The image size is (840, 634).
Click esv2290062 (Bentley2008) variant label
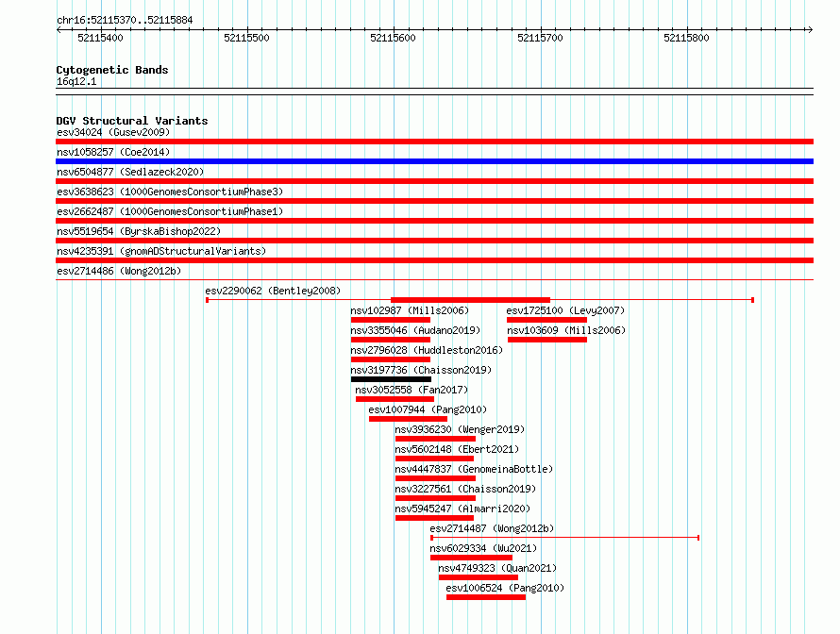click(273, 291)
